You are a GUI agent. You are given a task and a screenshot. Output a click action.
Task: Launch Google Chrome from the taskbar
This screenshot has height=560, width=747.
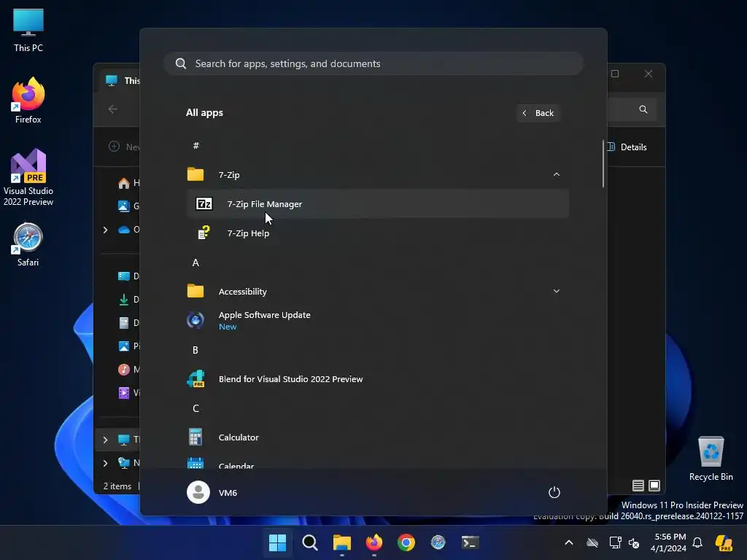pyautogui.click(x=406, y=542)
